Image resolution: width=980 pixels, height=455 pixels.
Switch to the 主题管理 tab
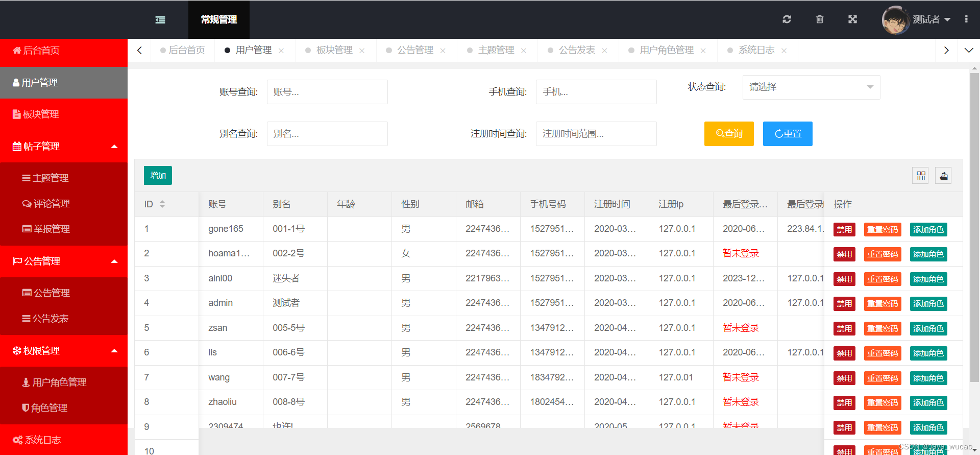click(496, 50)
